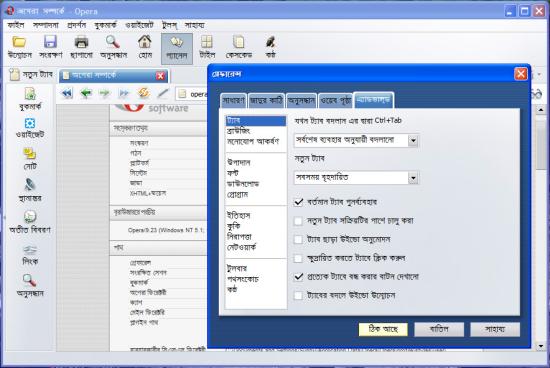Check the open windows instead of tabs option
Viewport: 550px width, 368px height.
coord(299,295)
